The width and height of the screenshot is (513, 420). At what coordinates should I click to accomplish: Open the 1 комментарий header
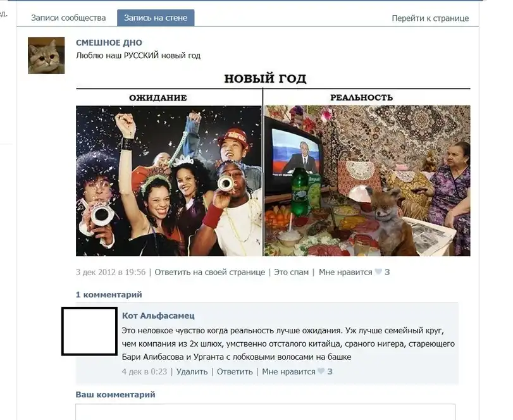click(109, 295)
